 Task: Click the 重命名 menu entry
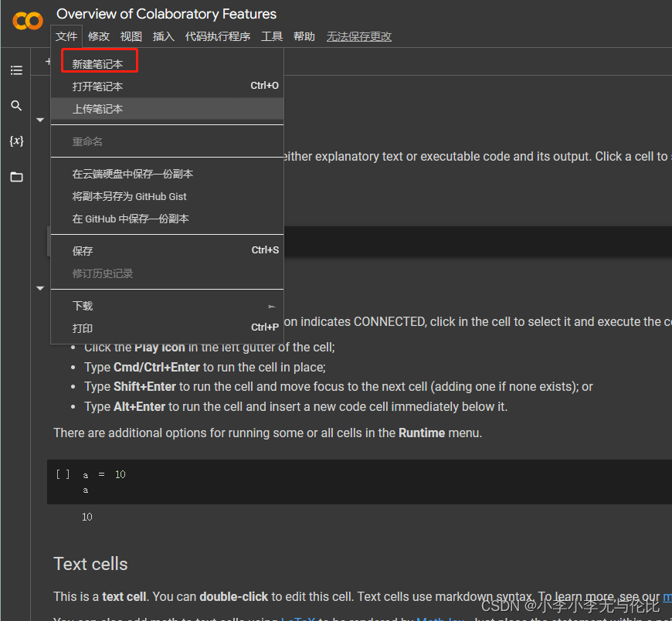[x=167, y=141]
